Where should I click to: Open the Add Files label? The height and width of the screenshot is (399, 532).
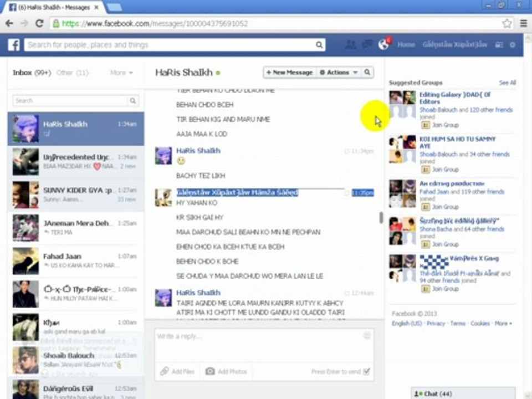183,371
